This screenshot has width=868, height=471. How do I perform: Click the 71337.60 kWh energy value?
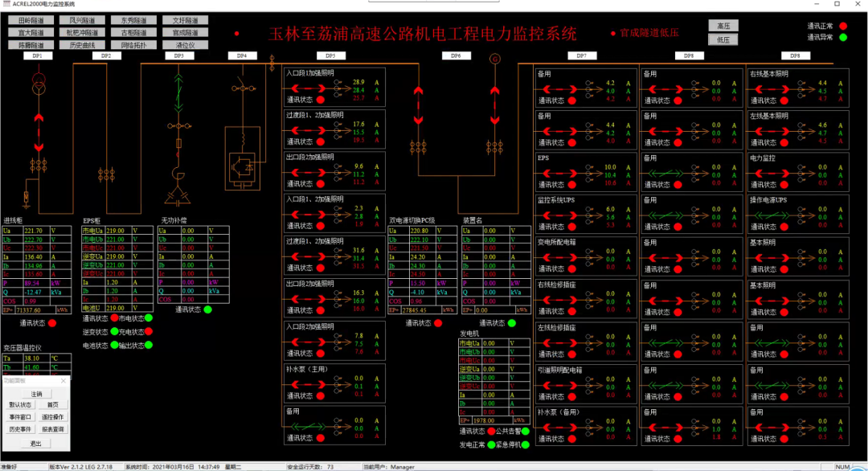(30, 310)
